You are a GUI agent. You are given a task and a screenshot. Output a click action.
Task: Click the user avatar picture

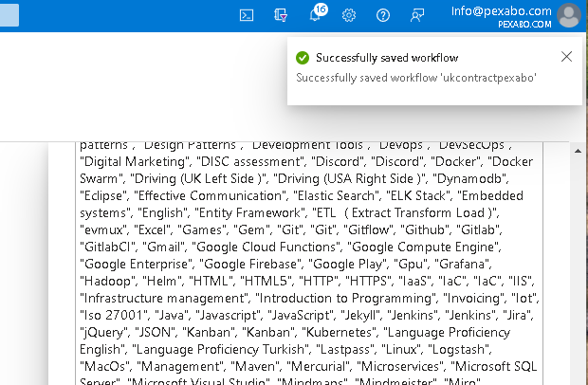(x=569, y=15)
